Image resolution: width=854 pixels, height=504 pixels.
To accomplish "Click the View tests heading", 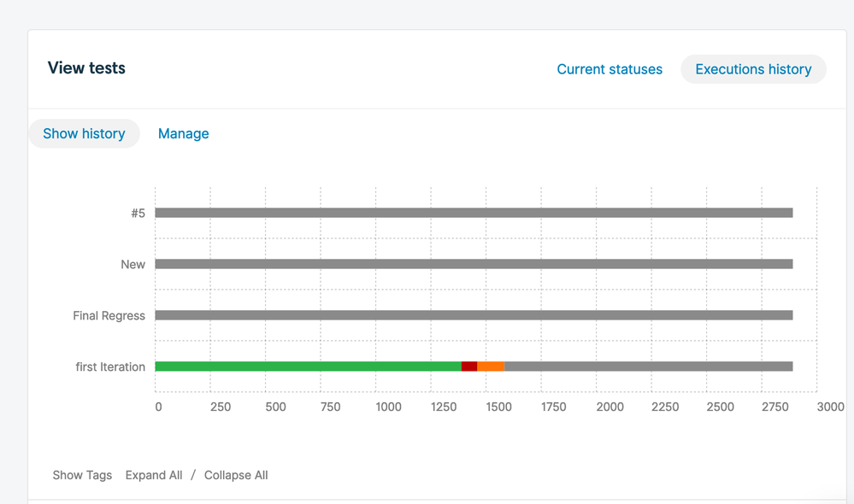I will 86,68.
